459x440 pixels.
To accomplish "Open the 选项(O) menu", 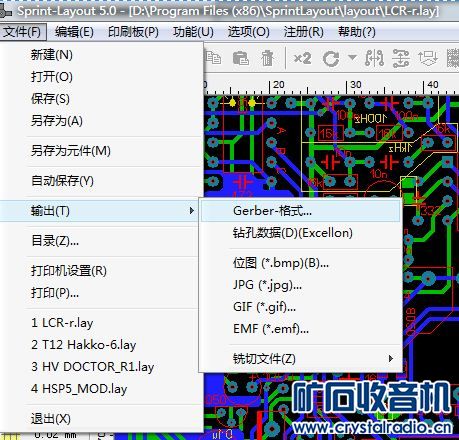I will tap(248, 32).
